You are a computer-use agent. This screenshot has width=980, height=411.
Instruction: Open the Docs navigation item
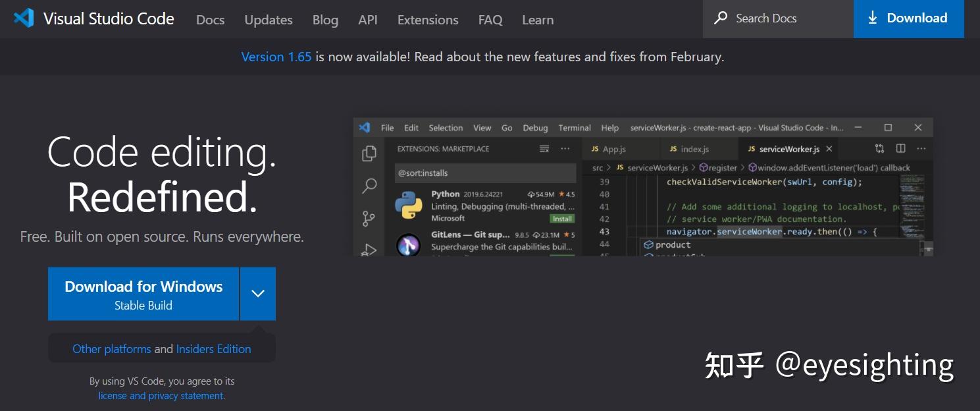tap(211, 20)
